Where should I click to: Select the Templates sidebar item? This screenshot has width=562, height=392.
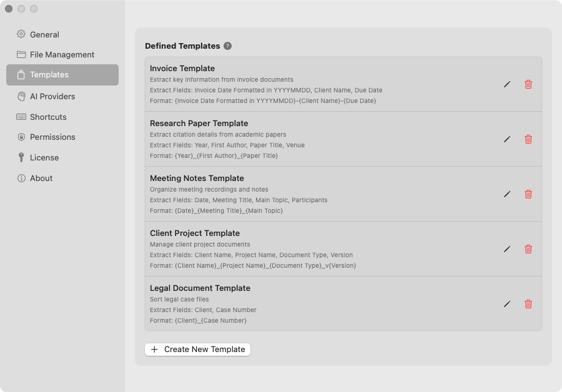[x=62, y=75]
